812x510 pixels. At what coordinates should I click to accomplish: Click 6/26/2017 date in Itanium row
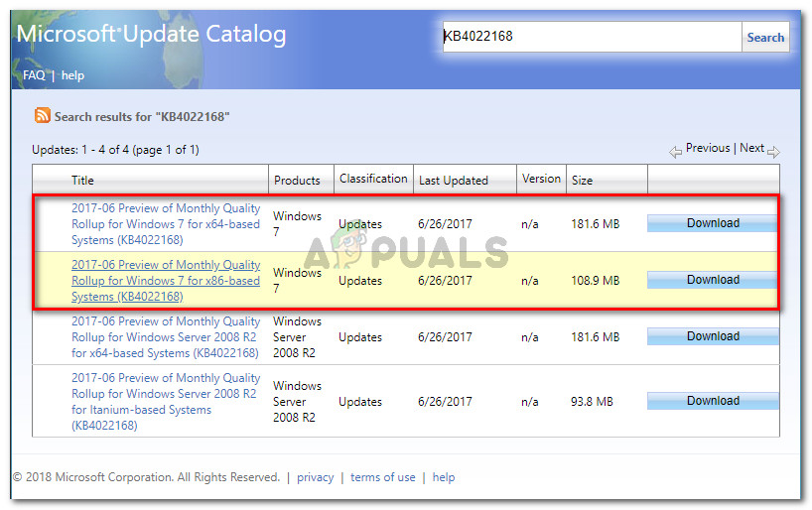tap(445, 401)
